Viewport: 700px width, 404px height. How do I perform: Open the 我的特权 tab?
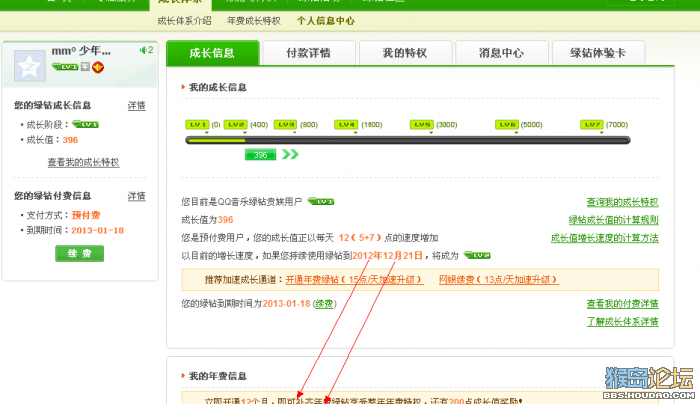tap(405, 53)
